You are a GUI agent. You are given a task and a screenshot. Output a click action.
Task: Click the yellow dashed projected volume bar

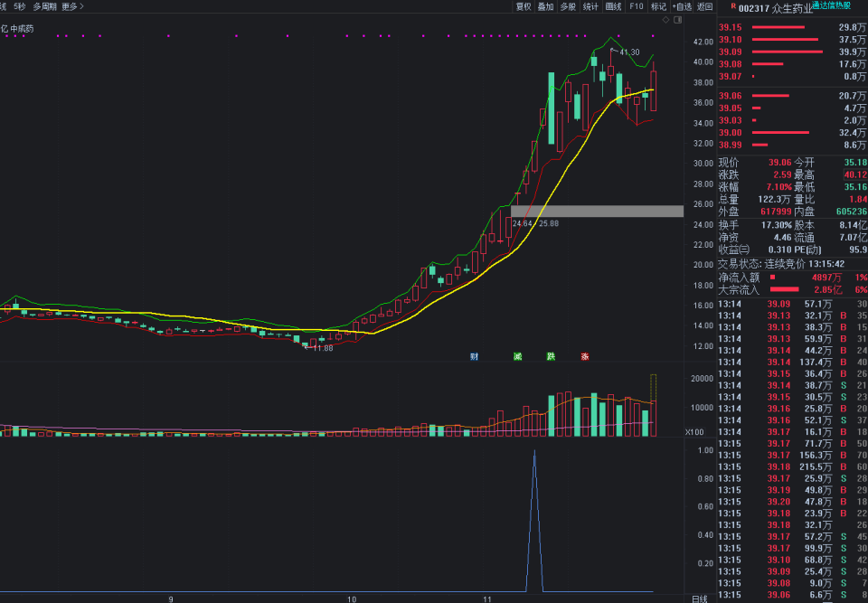[653, 388]
